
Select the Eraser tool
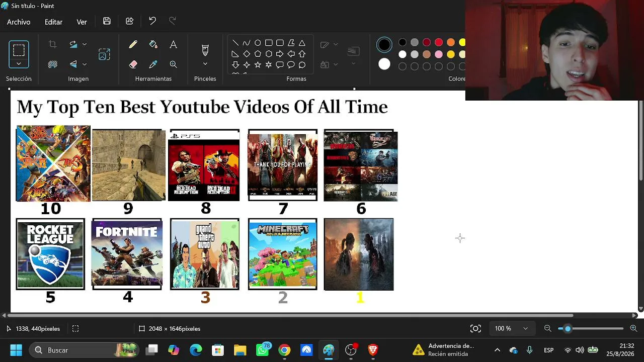coord(133,64)
